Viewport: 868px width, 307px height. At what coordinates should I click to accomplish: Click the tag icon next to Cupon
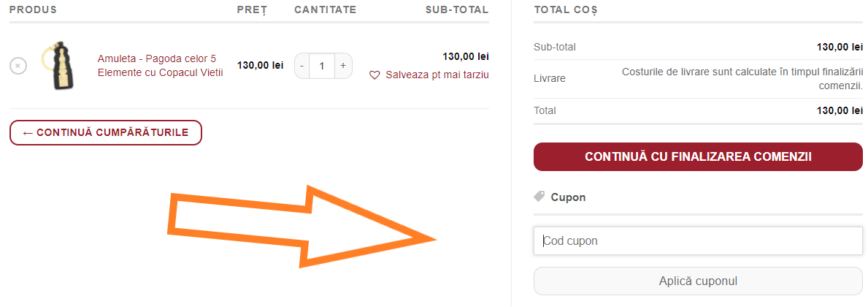539,196
